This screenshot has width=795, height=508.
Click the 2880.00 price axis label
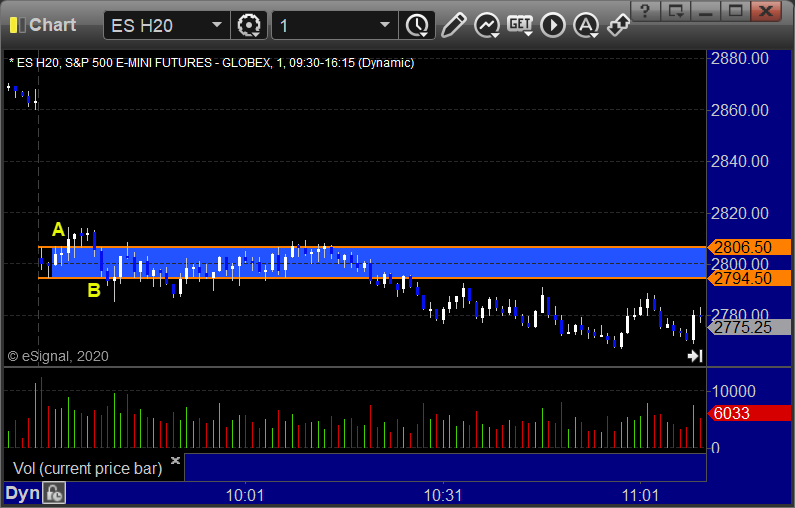(740, 58)
